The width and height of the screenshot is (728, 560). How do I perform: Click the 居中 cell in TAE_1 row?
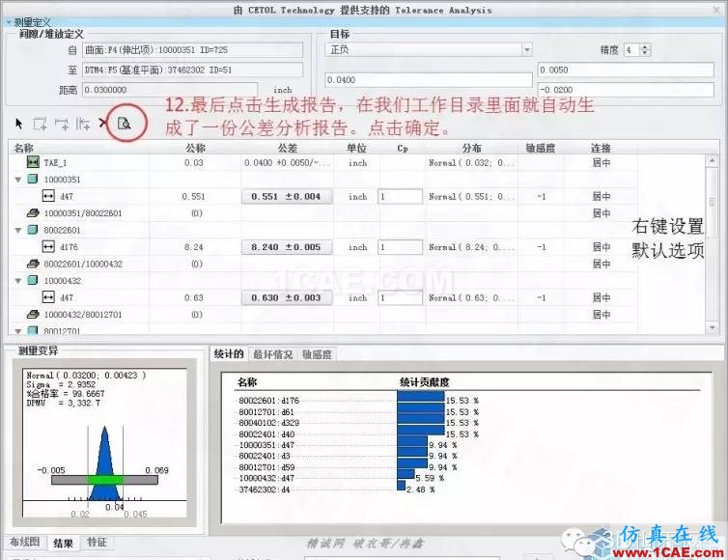point(602,163)
